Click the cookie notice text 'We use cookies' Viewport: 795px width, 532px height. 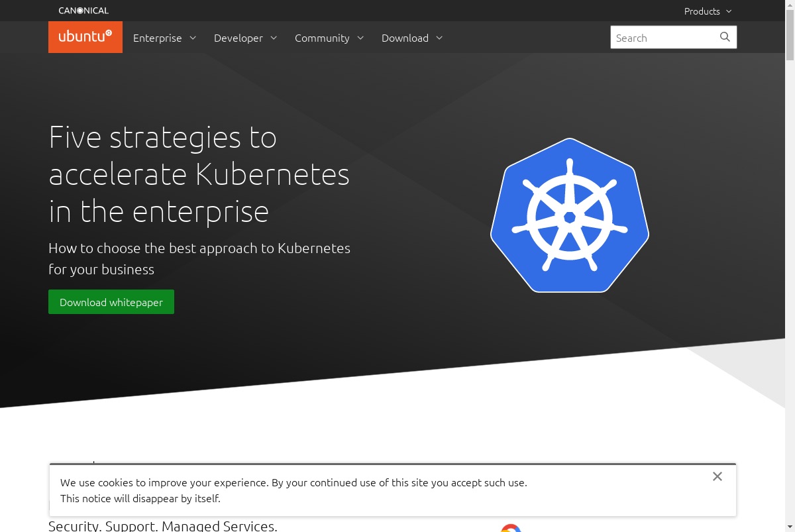(293, 490)
